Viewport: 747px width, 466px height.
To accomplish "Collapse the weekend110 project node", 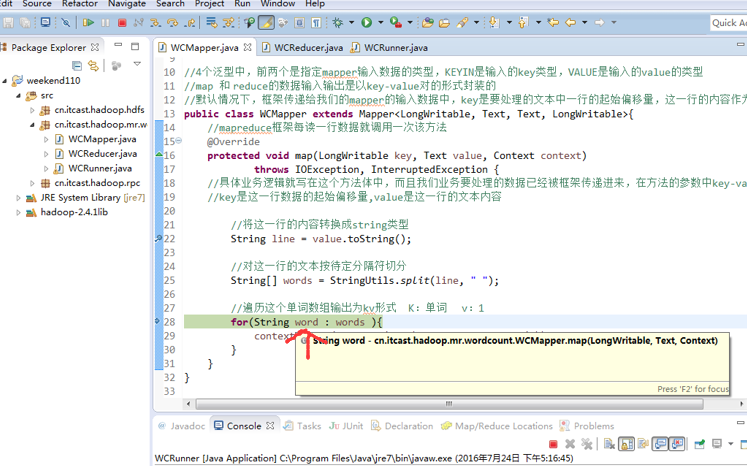I will coord(4,81).
